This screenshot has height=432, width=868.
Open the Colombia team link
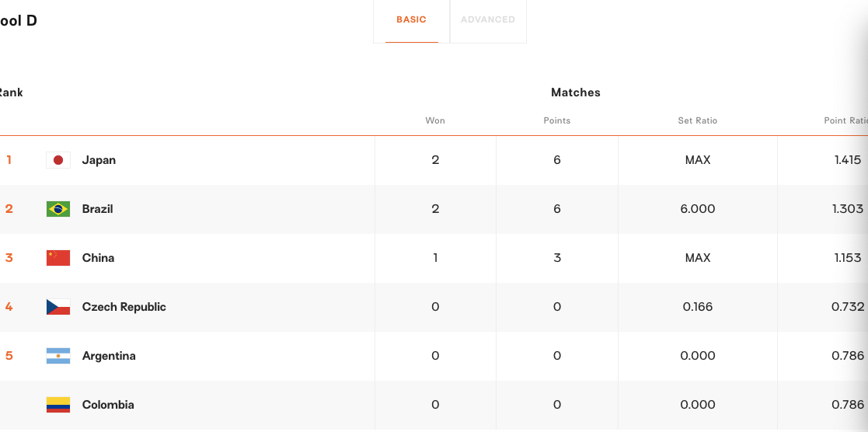point(108,405)
